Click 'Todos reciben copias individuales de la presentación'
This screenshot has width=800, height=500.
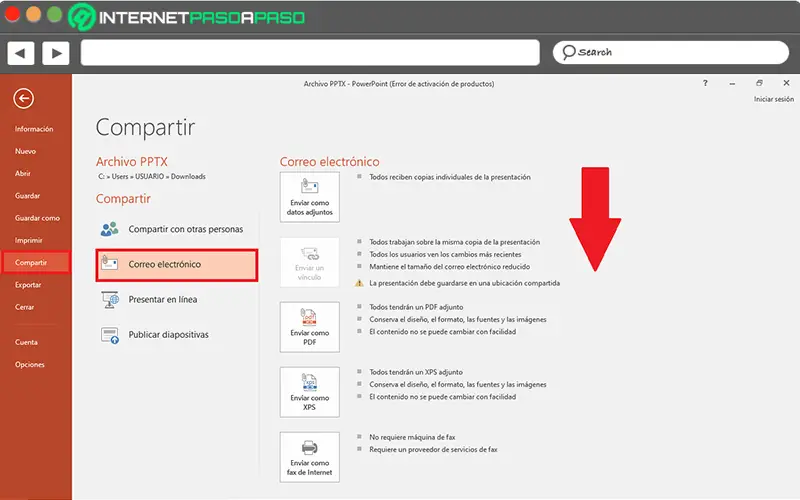click(x=450, y=178)
